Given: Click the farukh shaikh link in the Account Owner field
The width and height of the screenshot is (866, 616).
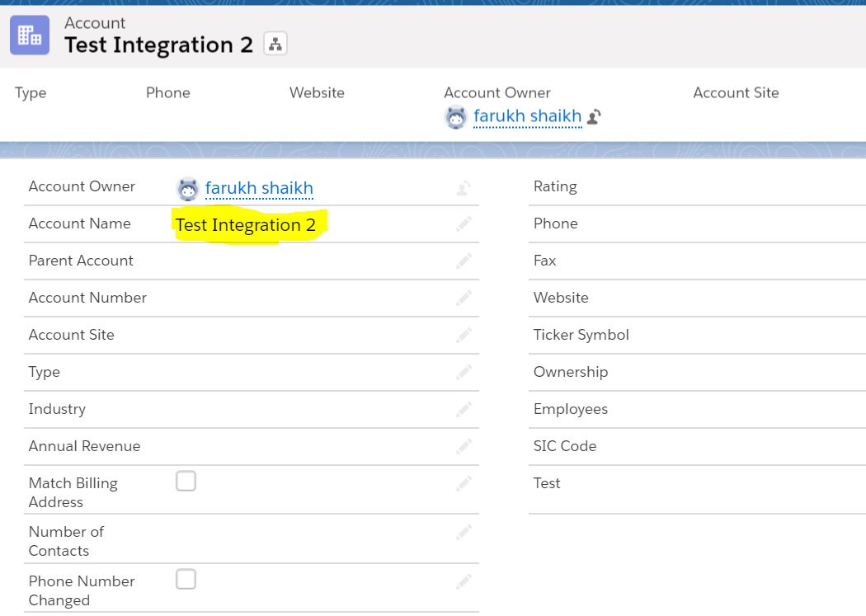Looking at the screenshot, I should (x=261, y=188).
